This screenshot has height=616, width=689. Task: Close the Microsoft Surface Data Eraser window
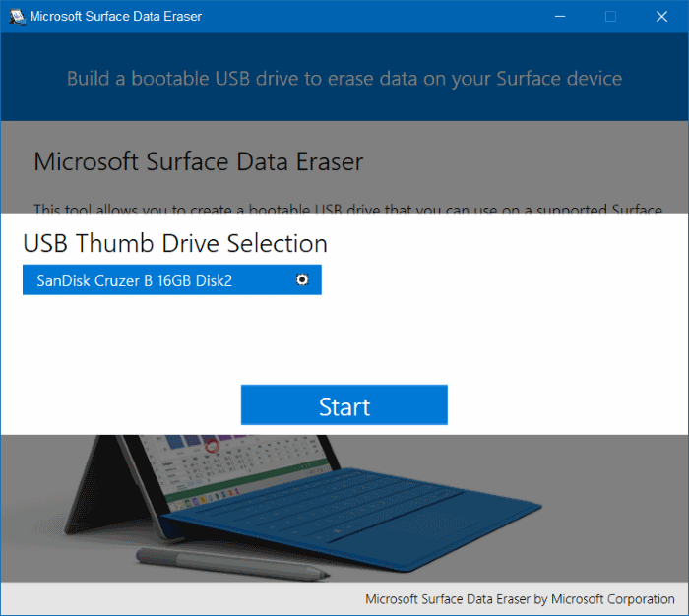tap(661, 17)
